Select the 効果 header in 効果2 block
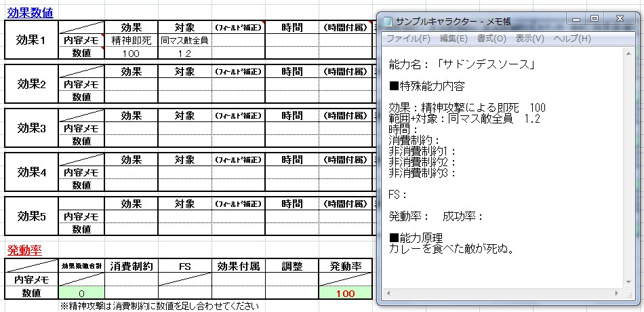 [x=131, y=71]
